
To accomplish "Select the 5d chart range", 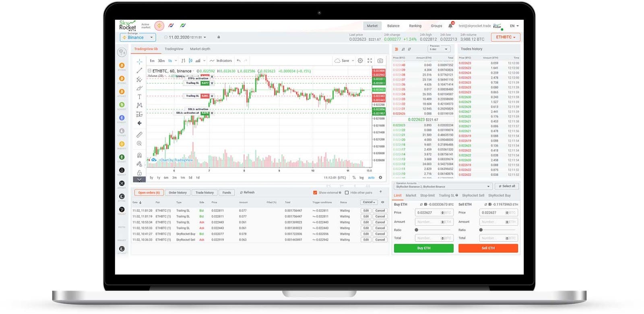I will [x=190, y=177].
